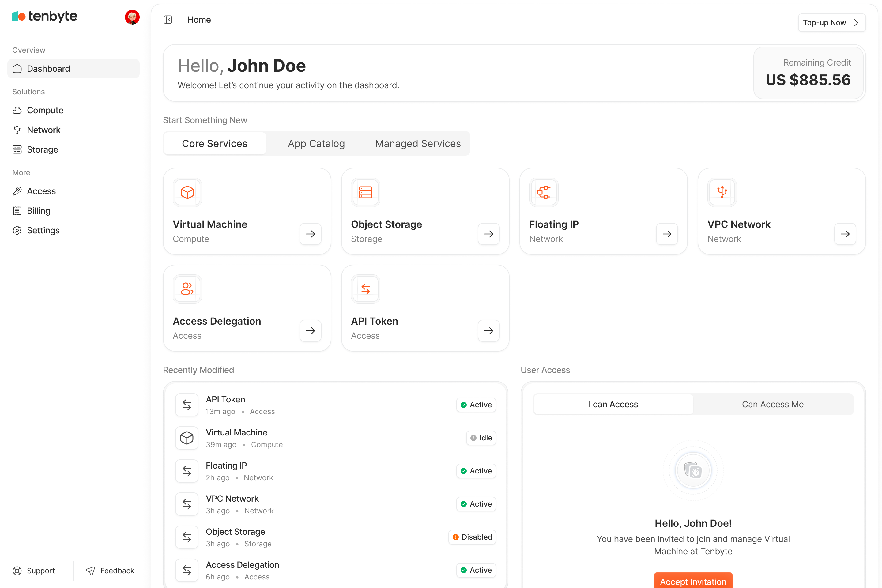Collapse the sidebar panel toggle icon
The width and height of the screenshot is (882, 588).
168,20
